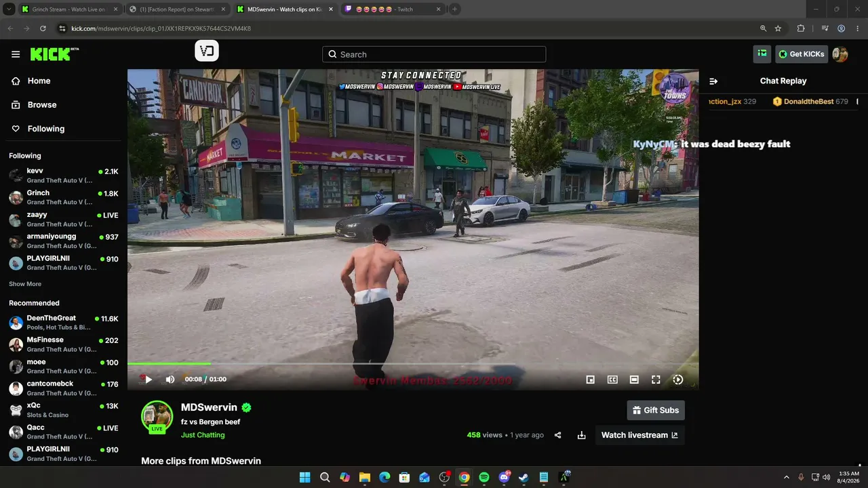
Task: Switch to Grinch Stream browser tab
Action: [69, 9]
